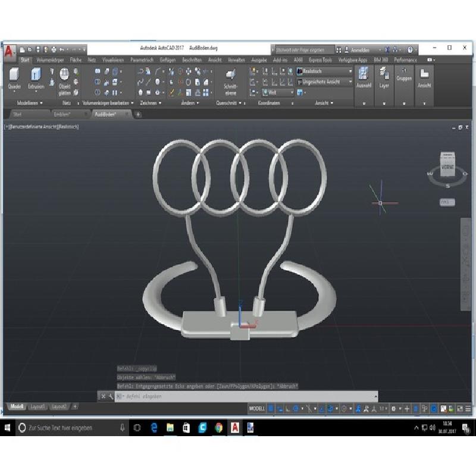Click Save in quick access toolbar

[38, 49]
